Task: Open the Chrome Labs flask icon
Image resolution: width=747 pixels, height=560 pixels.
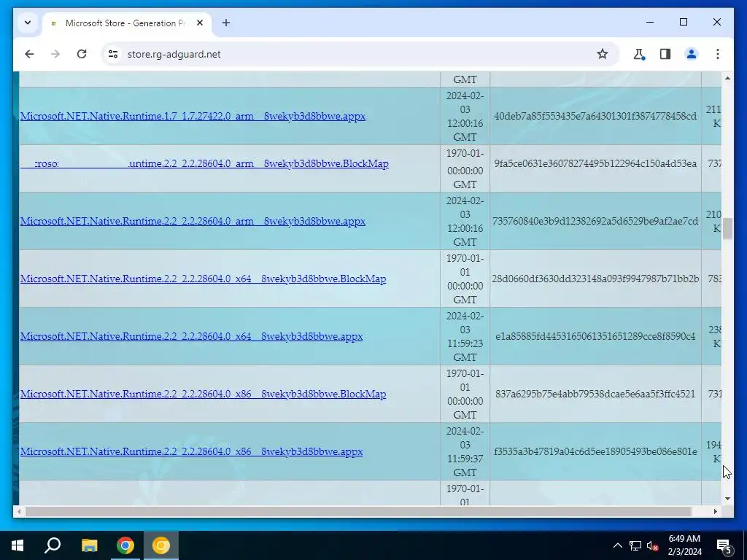Action: click(639, 54)
